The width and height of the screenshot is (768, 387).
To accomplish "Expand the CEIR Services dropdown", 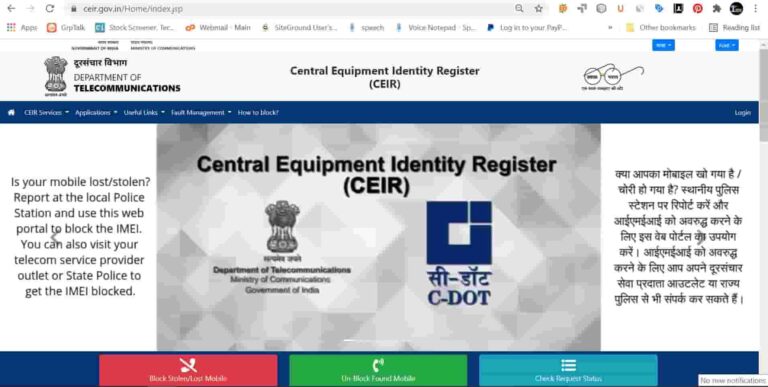I will point(47,113).
